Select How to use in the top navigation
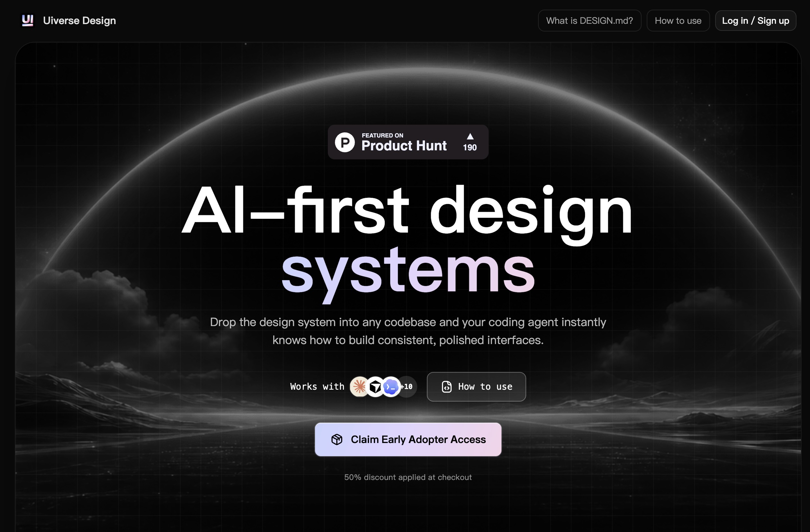The width and height of the screenshot is (810, 532). point(678,21)
